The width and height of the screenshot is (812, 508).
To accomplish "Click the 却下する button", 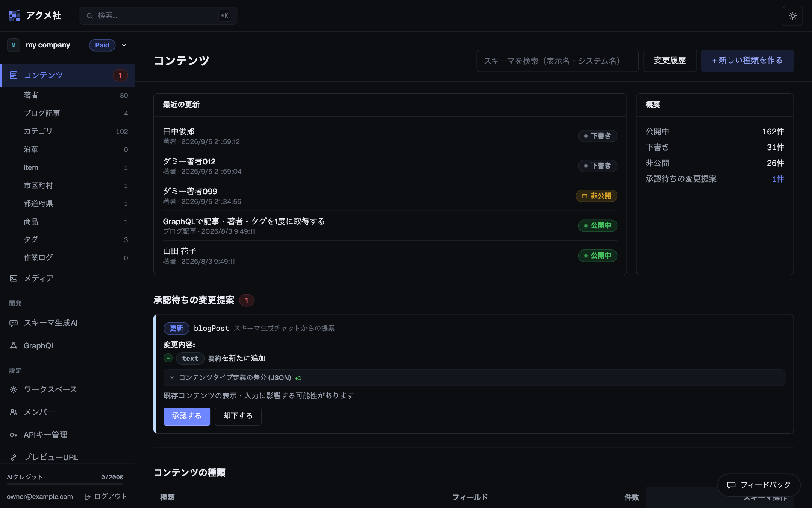I will (238, 416).
